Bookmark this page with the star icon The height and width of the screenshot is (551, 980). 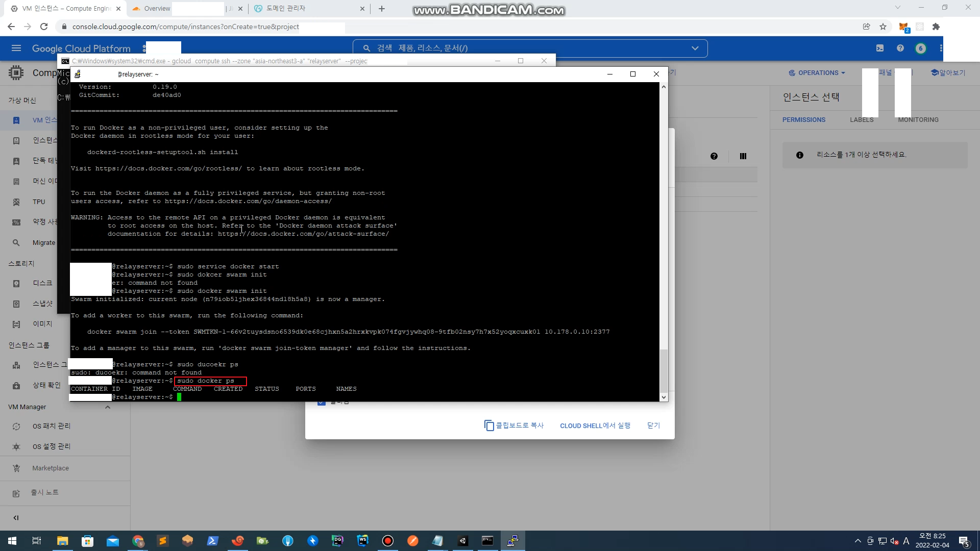pyautogui.click(x=883, y=27)
